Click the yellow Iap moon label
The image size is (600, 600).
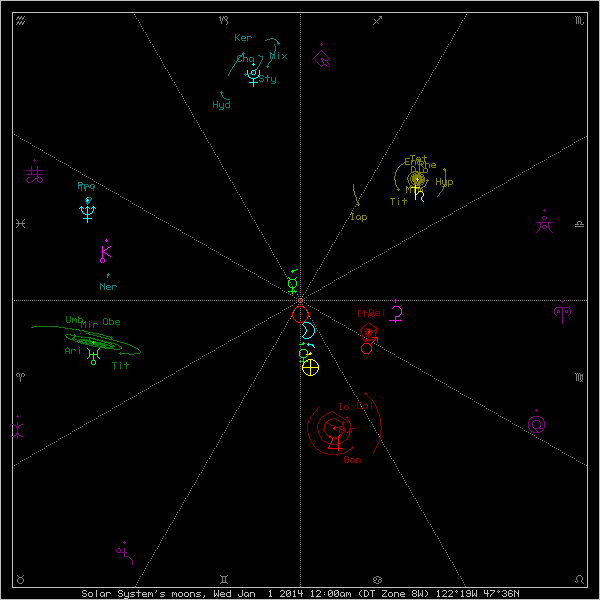coord(357,216)
